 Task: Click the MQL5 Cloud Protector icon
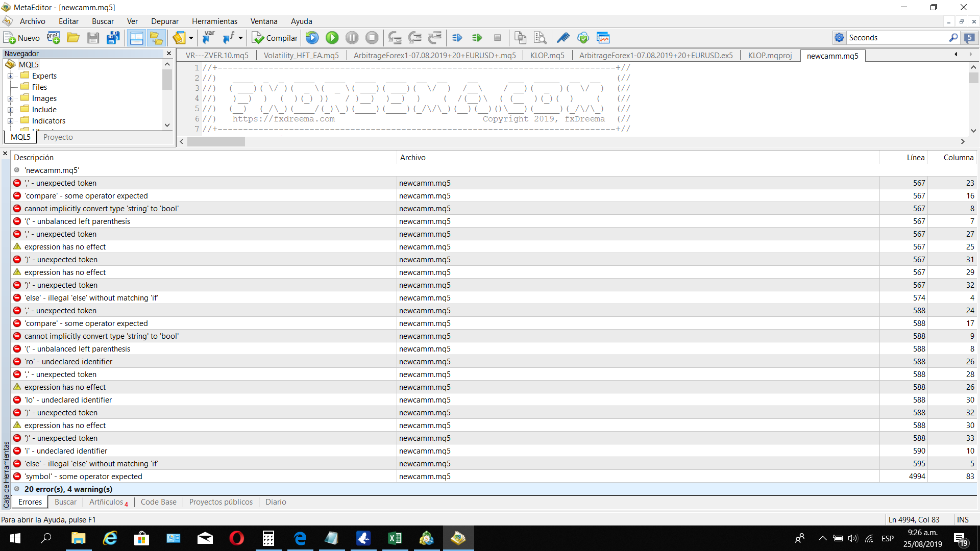[583, 38]
